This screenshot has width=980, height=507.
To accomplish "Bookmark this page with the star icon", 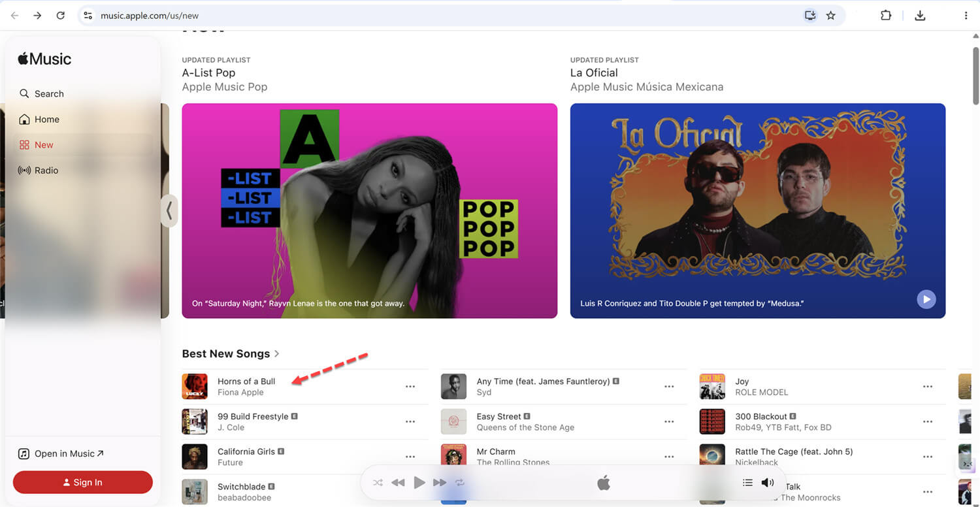I will [831, 16].
